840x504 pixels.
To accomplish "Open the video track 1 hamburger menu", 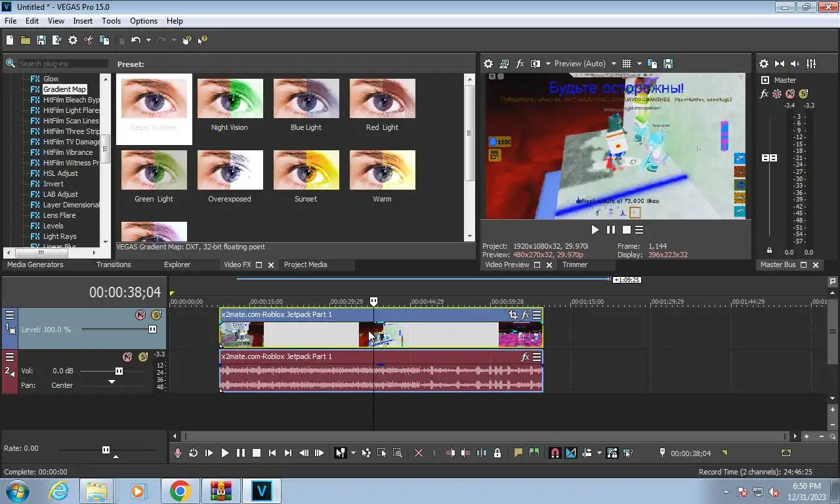I will coord(10,315).
